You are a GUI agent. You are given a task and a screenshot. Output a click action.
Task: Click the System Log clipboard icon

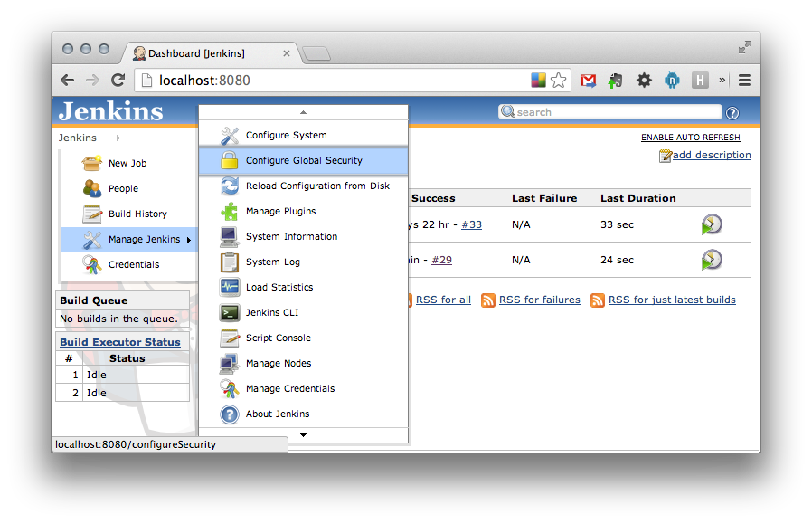tap(230, 262)
